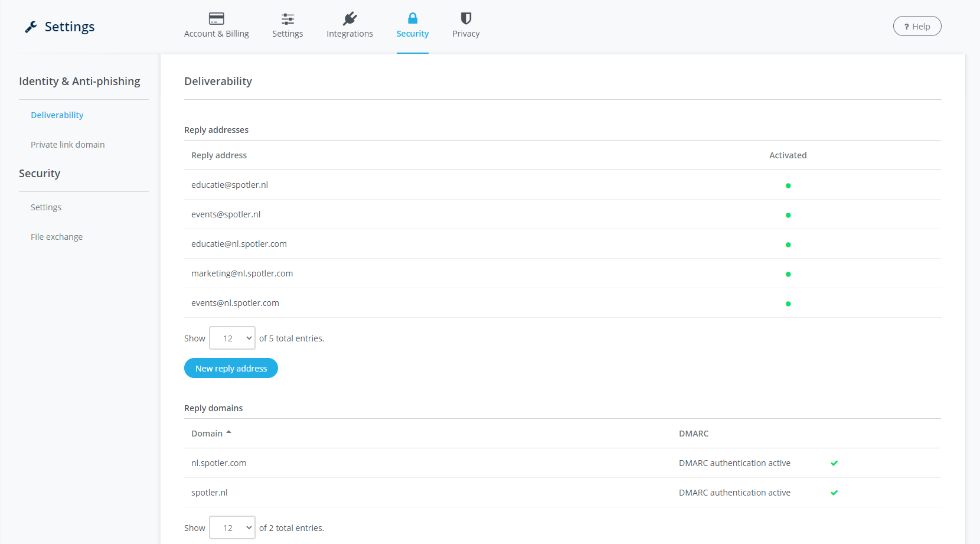Click the Settings sliders icon
980x544 pixels.
click(x=288, y=18)
